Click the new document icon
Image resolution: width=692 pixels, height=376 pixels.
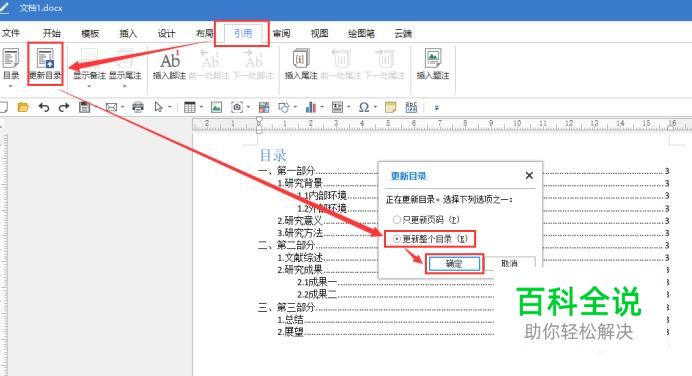(4, 107)
